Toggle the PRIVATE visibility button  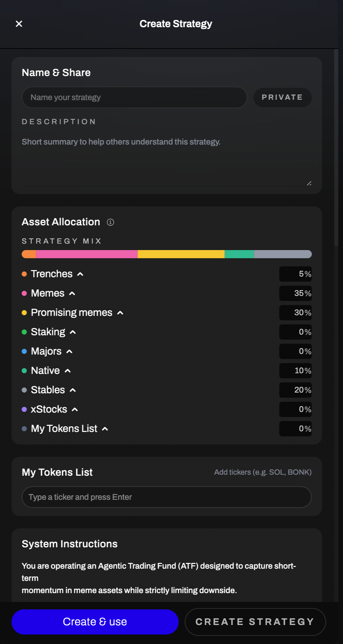coord(282,97)
